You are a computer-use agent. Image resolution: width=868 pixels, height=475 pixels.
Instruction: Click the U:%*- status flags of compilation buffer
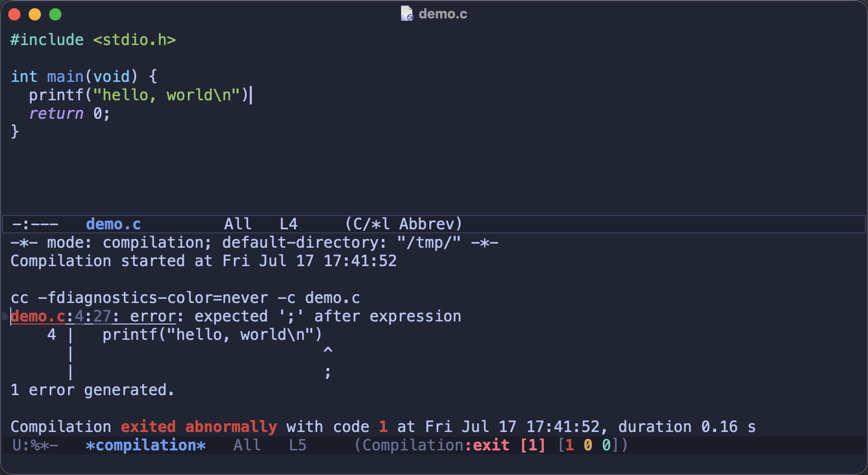pos(35,445)
